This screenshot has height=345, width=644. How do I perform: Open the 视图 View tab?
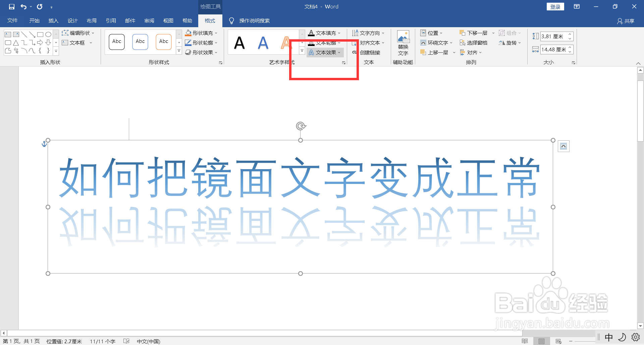tap(168, 21)
